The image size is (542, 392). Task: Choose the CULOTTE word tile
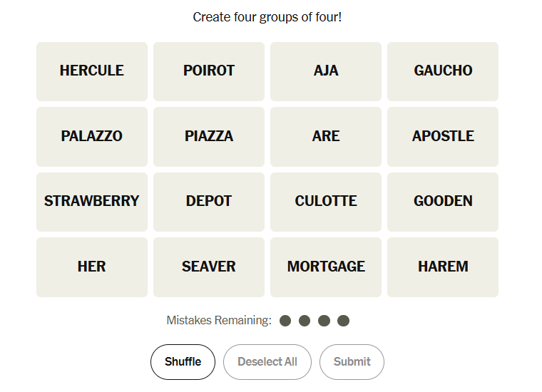click(x=326, y=202)
